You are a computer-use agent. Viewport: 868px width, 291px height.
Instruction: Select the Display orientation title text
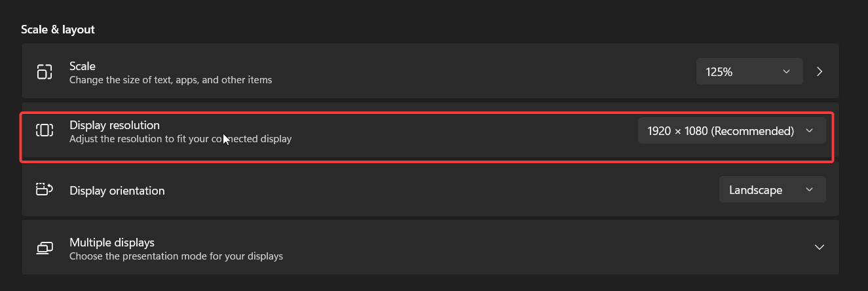tap(117, 190)
